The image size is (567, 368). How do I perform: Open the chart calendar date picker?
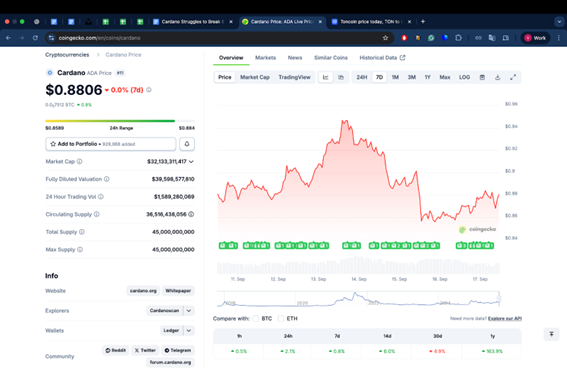point(482,77)
